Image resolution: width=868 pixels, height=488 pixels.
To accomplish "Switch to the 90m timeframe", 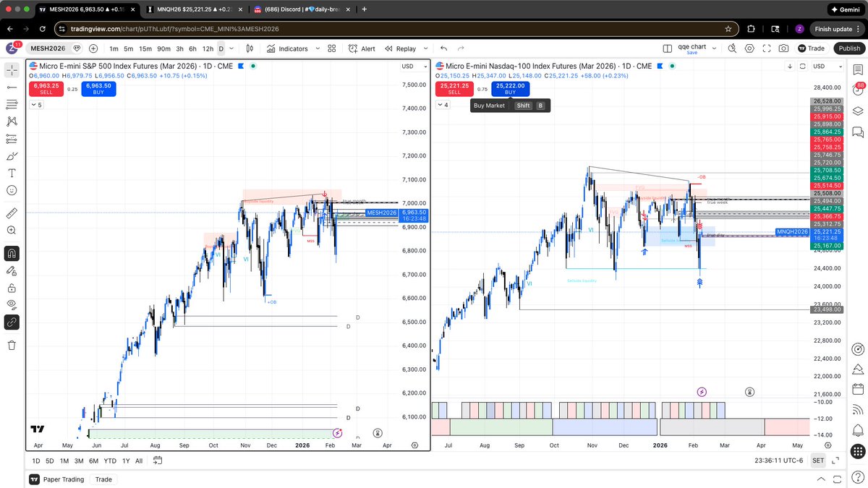I will tap(163, 48).
